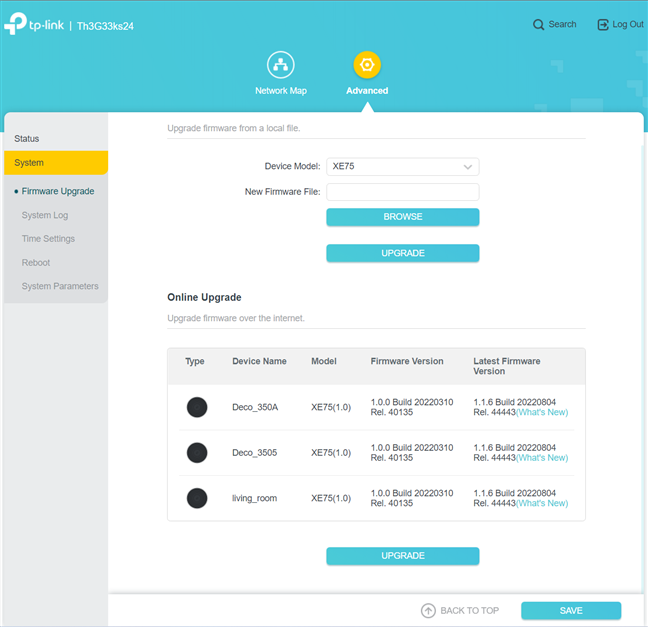Click the Advanced tab label
This screenshot has width=648, height=627.
pyautogui.click(x=367, y=91)
